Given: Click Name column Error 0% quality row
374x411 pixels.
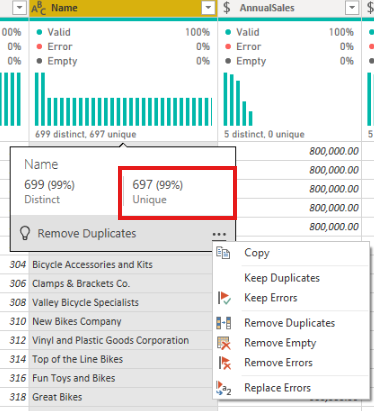Looking at the screenshot, I should coord(123,47).
